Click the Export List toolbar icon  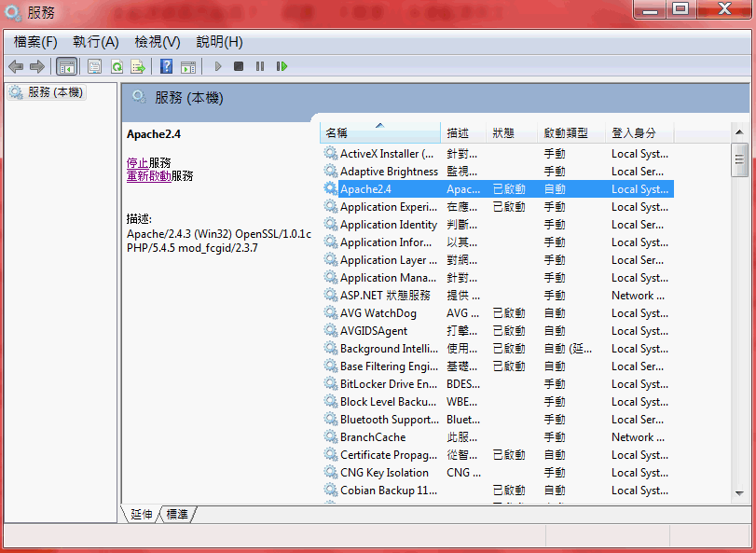point(138,66)
